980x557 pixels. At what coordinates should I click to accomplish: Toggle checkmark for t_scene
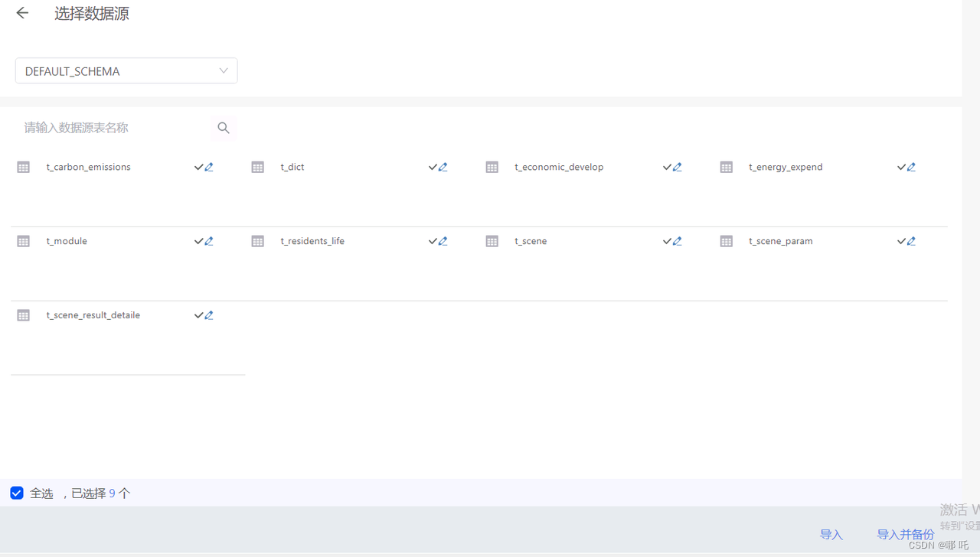(667, 241)
